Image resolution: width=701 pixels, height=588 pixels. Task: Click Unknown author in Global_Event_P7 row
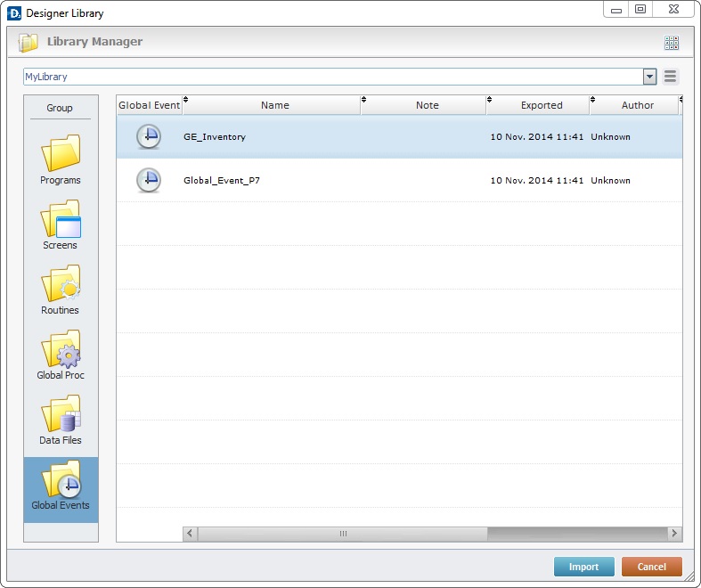pyautogui.click(x=610, y=180)
